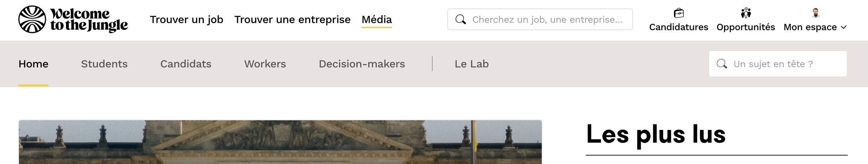Open the Decision-makers tab

coord(362,64)
